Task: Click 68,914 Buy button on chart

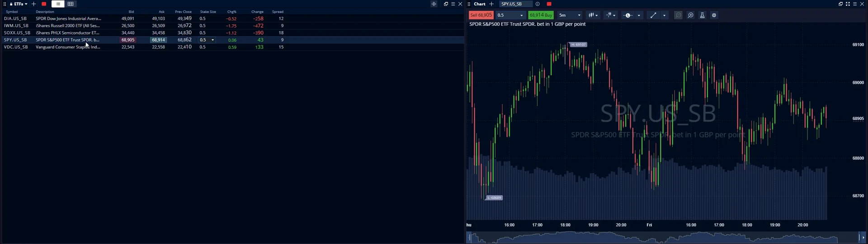Action: click(541, 15)
